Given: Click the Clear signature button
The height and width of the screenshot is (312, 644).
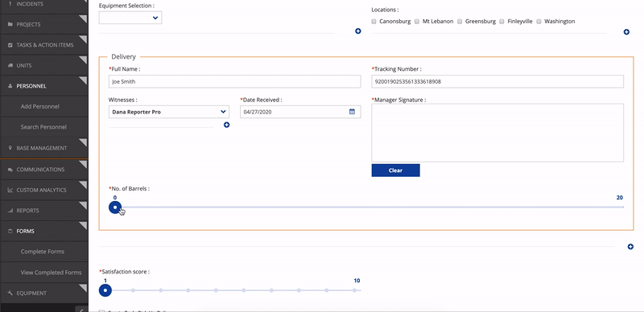Looking at the screenshot, I should [395, 170].
